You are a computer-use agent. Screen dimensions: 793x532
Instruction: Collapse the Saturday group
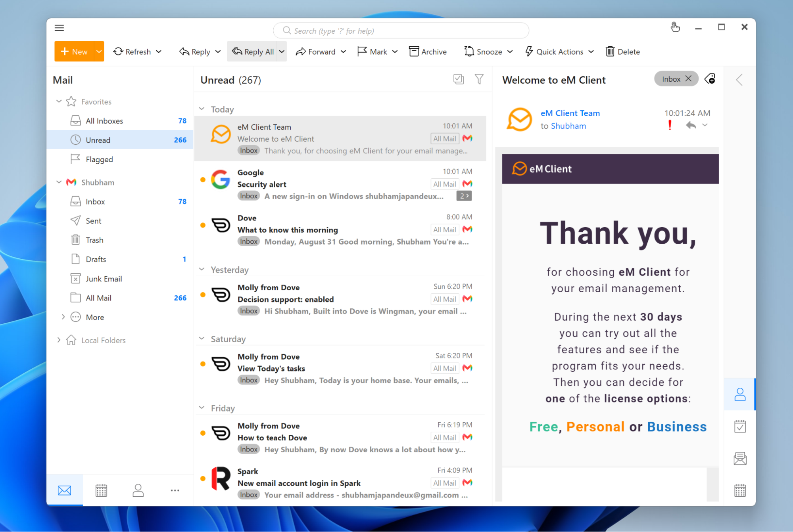(x=202, y=339)
